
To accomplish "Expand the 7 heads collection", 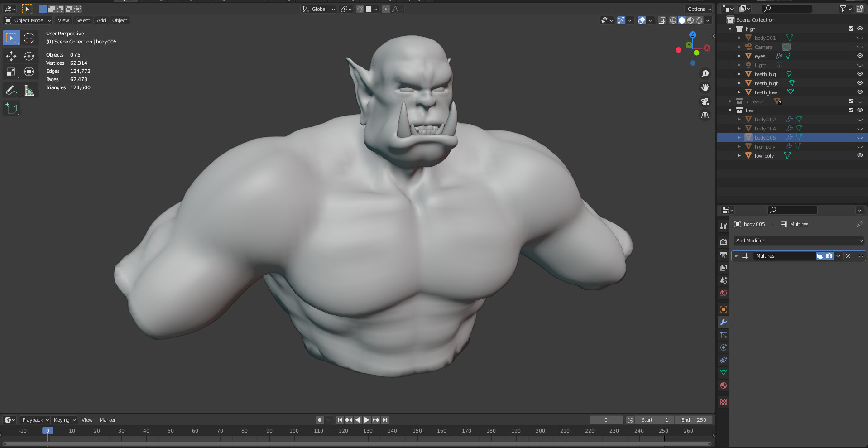I will coord(730,101).
